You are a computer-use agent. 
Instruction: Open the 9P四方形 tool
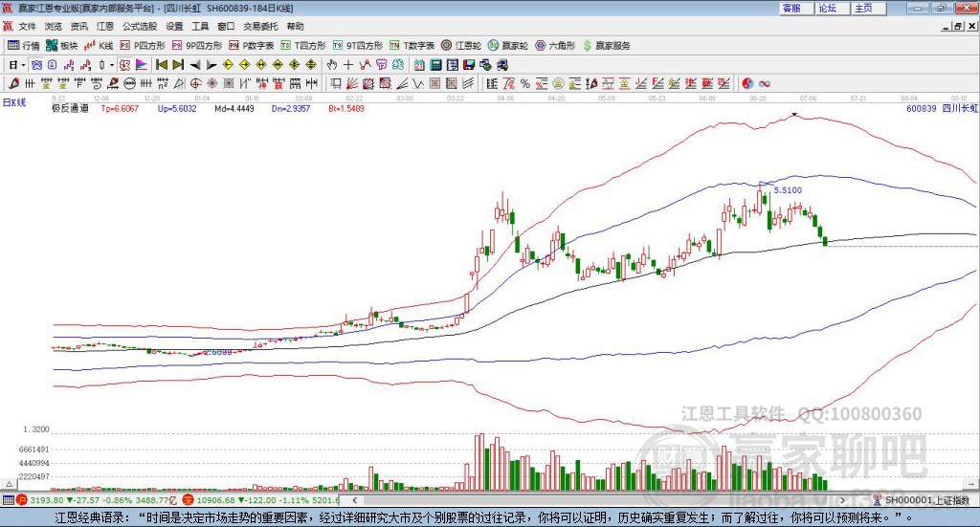coord(197,46)
